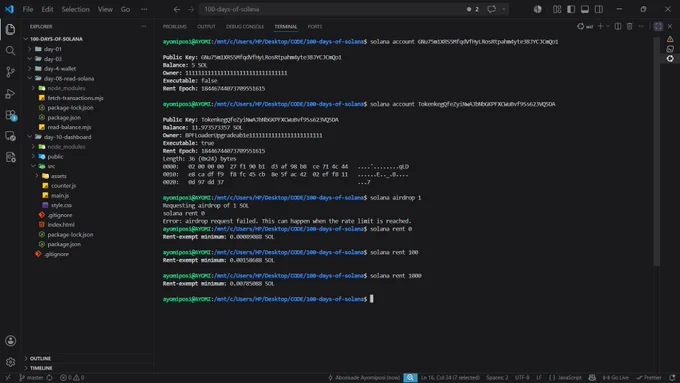Open the Extensions view
Screen dimensions: 680x383
coord(10,115)
